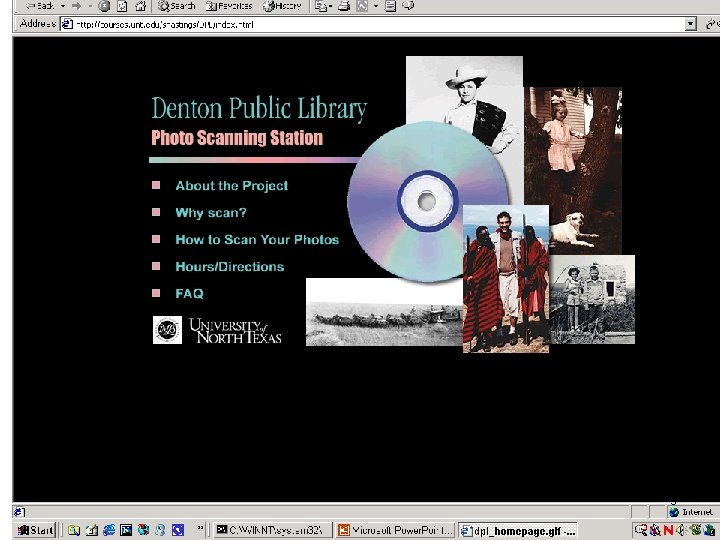The image size is (720, 540).
Task: Click the green system tray icon
Action: [x=696, y=531]
